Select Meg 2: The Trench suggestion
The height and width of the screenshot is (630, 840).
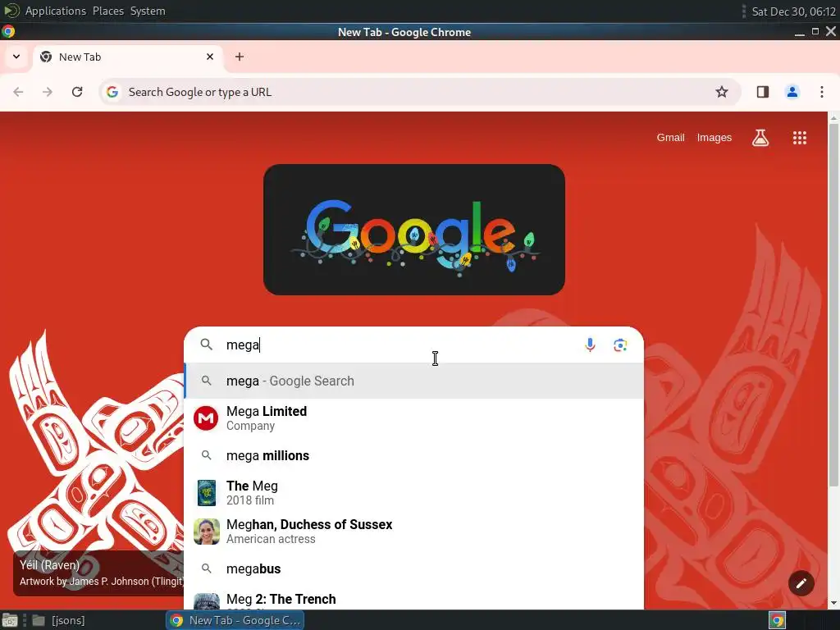(414, 600)
